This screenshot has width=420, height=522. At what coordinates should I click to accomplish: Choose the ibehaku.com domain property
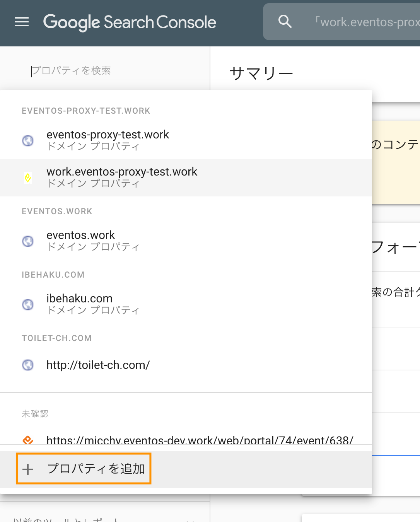point(186,304)
